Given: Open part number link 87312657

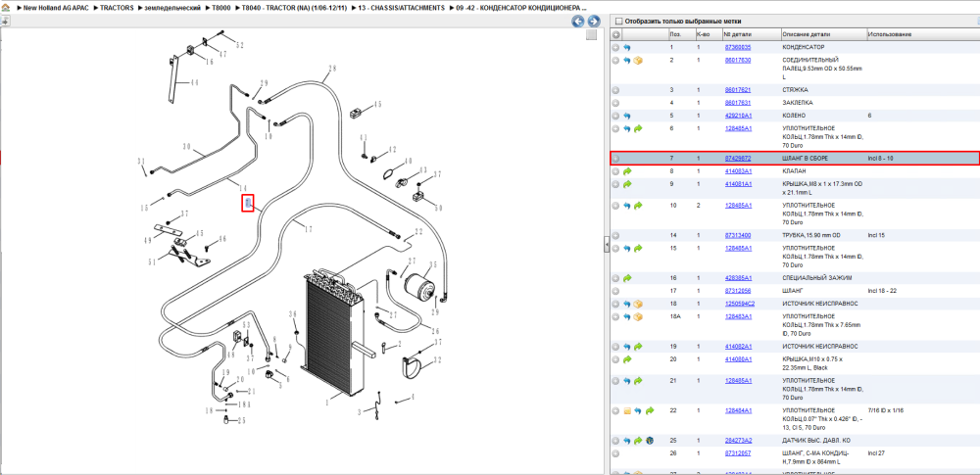Looking at the screenshot, I should coord(738,453).
